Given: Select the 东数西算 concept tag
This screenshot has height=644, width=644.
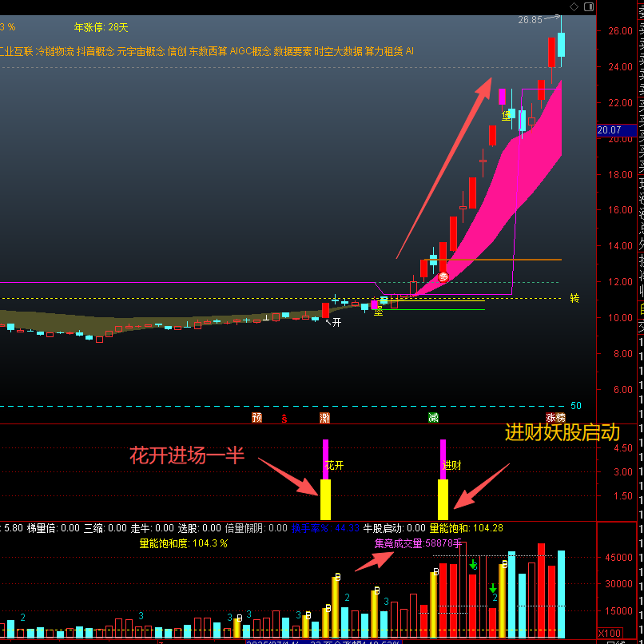Looking at the screenshot, I should coord(208,51).
